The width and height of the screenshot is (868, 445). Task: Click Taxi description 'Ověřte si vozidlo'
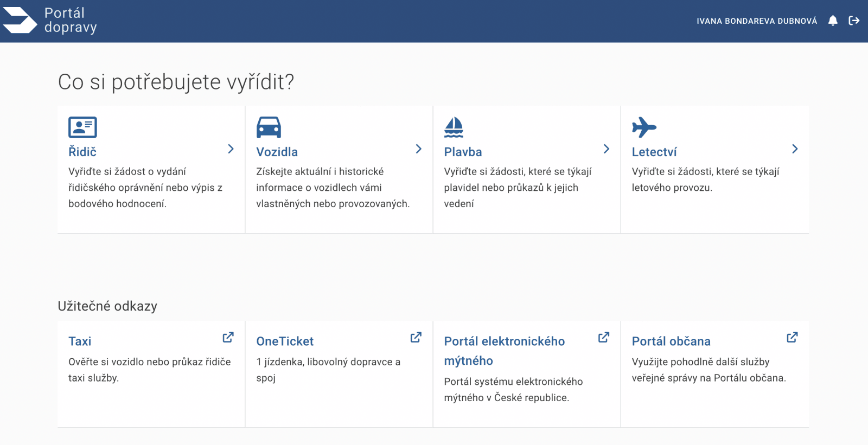point(150,370)
